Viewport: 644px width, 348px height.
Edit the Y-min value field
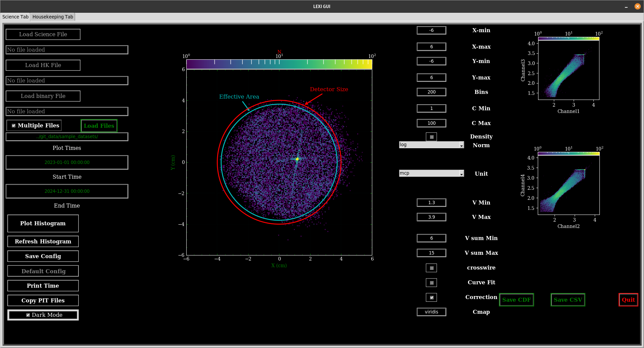(x=431, y=61)
